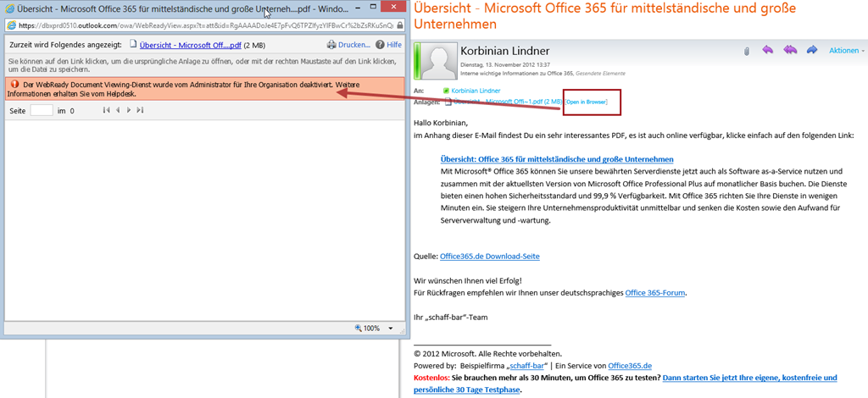This screenshot has width=868, height=398.
Task: Go to first page in viewer
Action: [106, 111]
